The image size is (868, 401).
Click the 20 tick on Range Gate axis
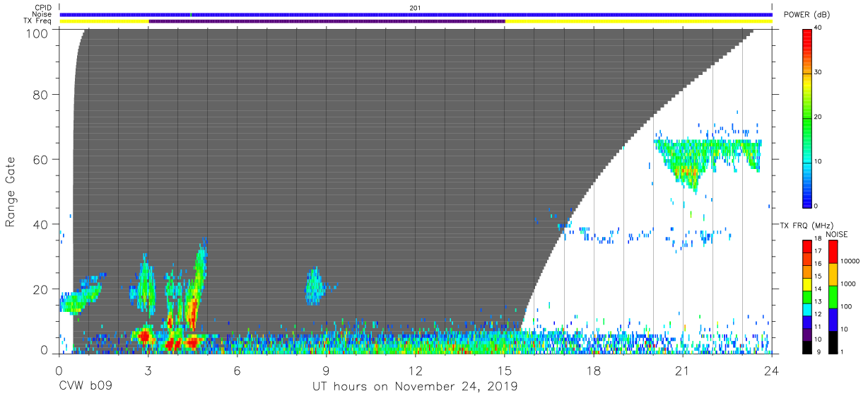[41, 289]
